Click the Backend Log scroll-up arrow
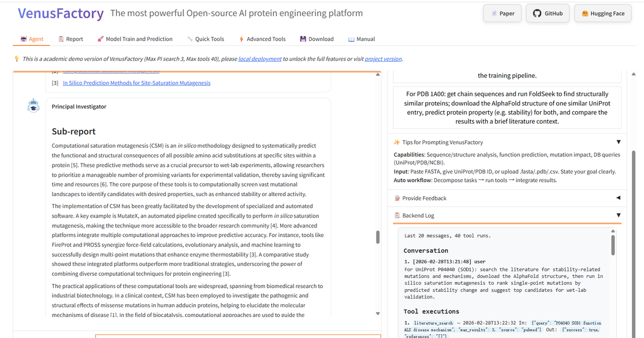This screenshot has height=338, width=644. (x=613, y=231)
